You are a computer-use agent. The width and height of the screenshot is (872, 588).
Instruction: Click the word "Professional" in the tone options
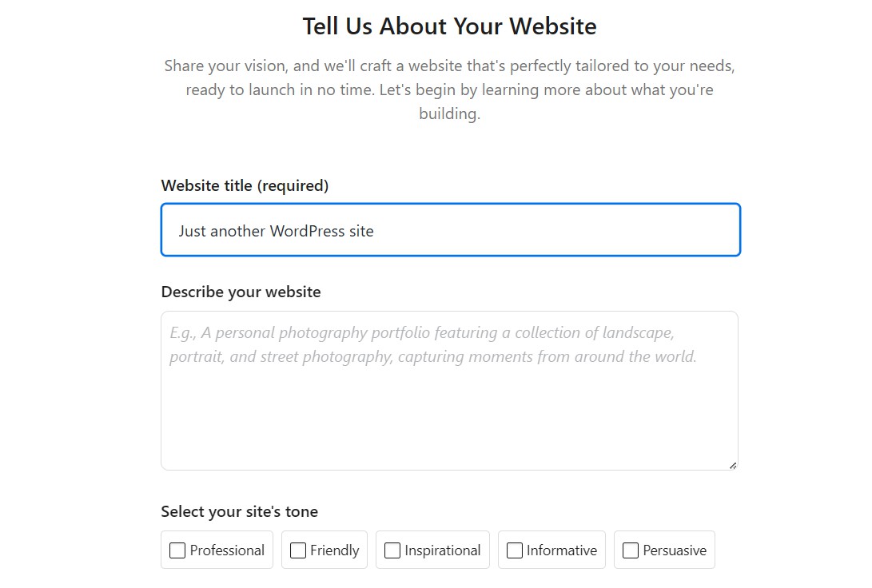227,550
